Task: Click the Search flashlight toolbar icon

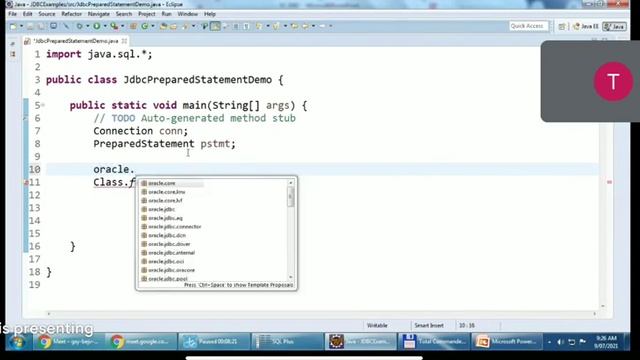Action: [x=186, y=26]
